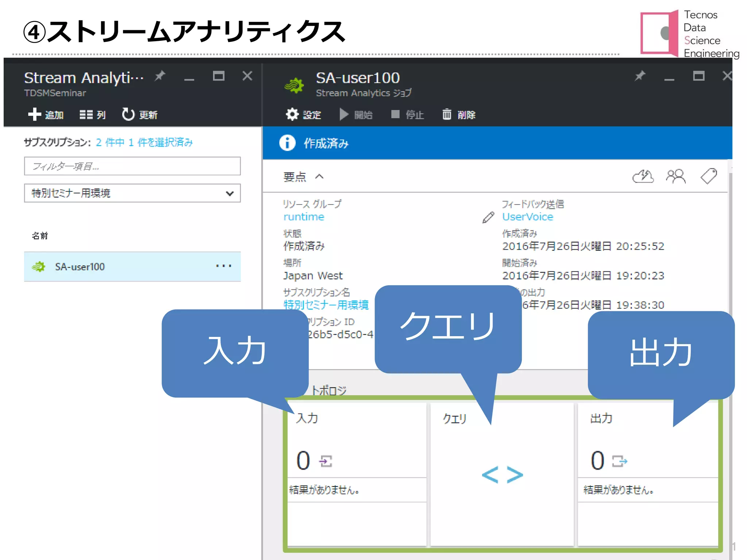Maximize the SA-user100 blade

pos(698,76)
